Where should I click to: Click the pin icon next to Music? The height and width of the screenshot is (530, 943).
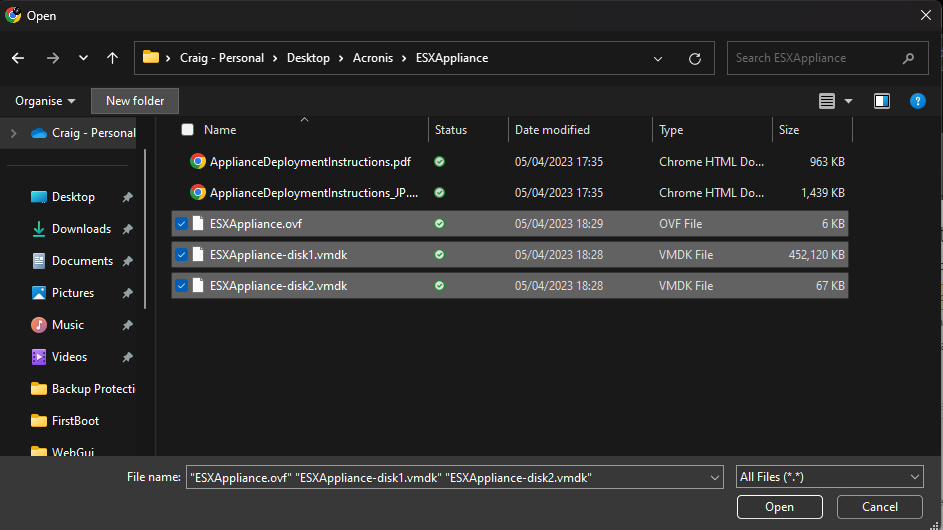(127, 325)
